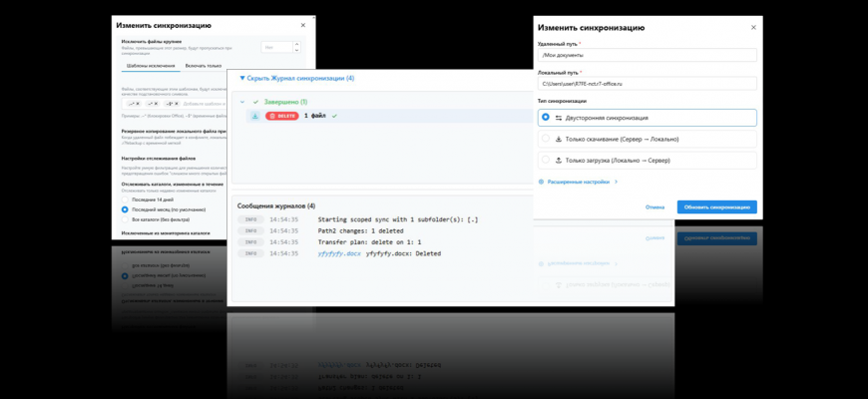The height and width of the screenshot is (399, 868).
Task: Click INFO badge on Path2 changes row
Action: point(250,230)
